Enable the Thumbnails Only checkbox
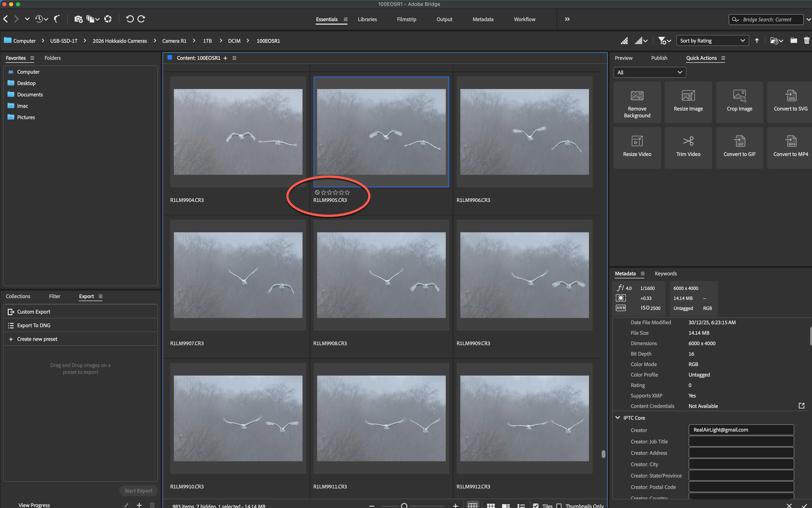This screenshot has width=812, height=508. pos(559,505)
